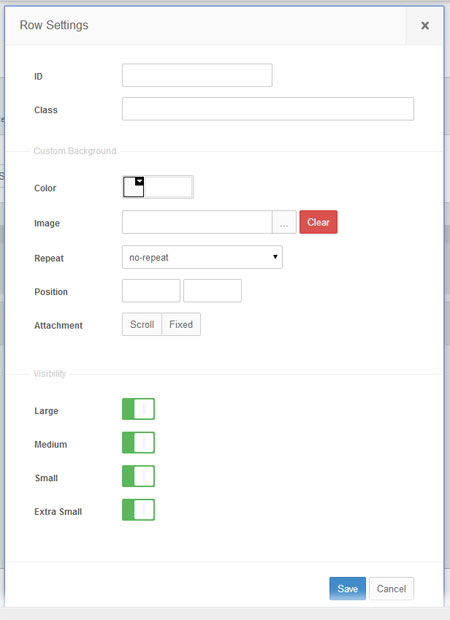Expand Repeat list via arrow

pyautogui.click(x=275, y=257)
